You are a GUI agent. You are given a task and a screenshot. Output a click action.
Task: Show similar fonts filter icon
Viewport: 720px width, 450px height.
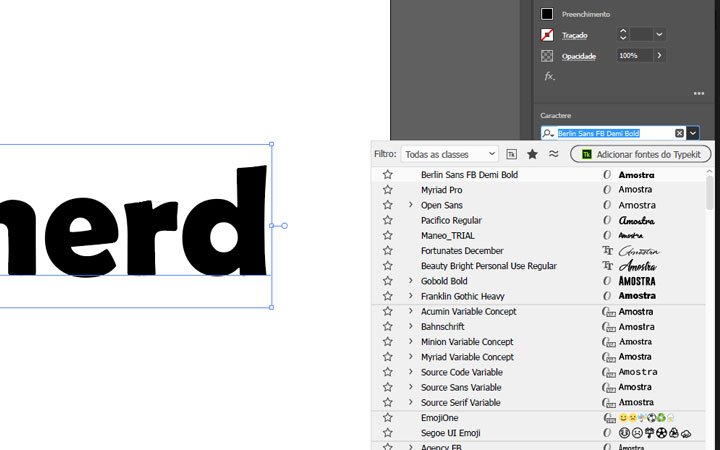(553, 154)
